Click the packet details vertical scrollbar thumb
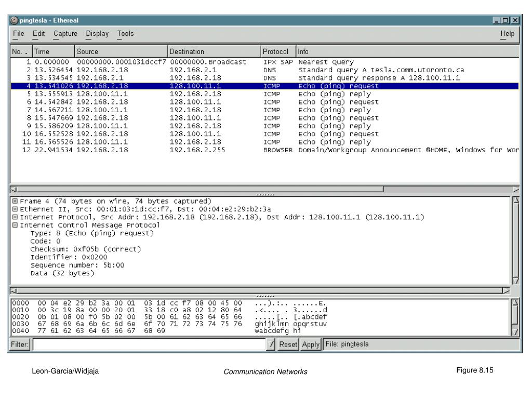Screen dimensions: 532x399 coord(516,240)
